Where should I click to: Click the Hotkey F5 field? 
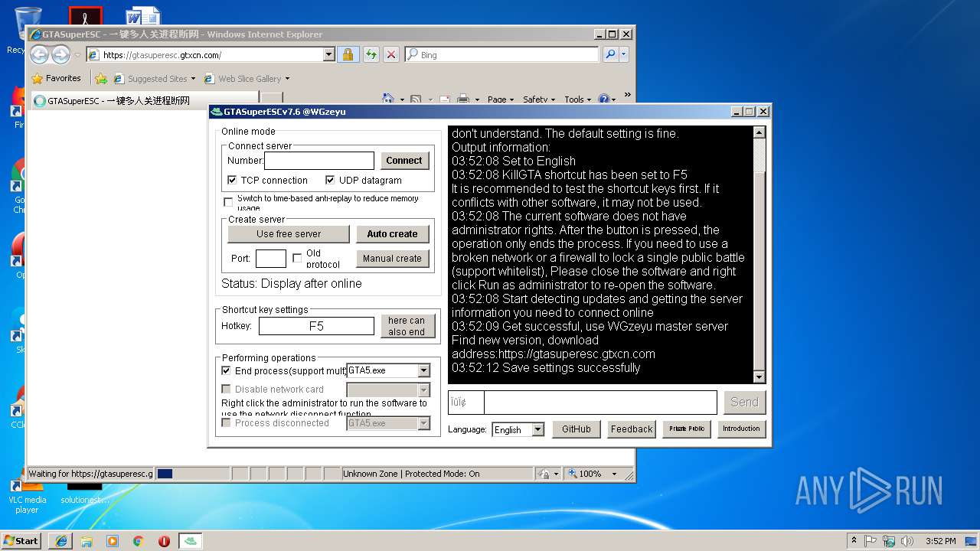pyautogui.click(x=316, y=326)
